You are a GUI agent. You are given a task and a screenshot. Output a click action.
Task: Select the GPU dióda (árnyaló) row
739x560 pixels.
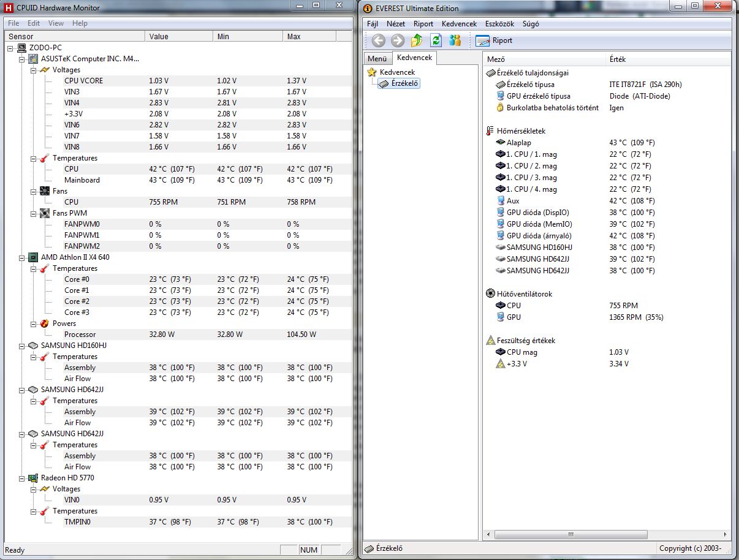607,236
